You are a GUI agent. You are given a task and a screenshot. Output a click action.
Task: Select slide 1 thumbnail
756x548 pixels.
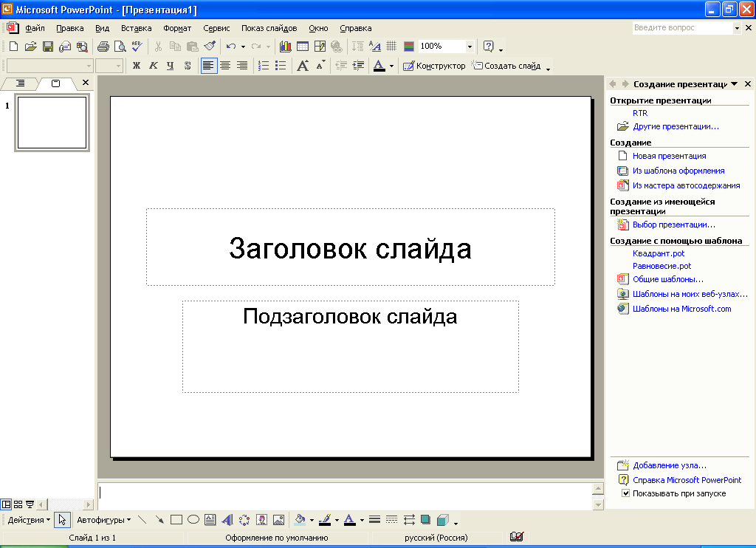[x=52, y=123]
